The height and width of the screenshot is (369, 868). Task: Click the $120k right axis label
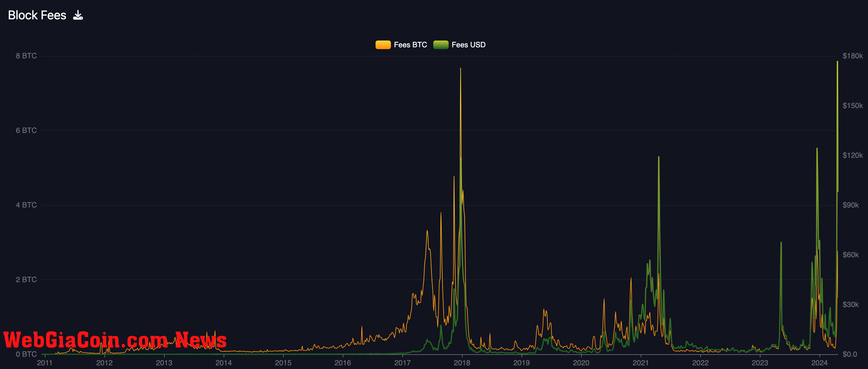pos(853,155)
